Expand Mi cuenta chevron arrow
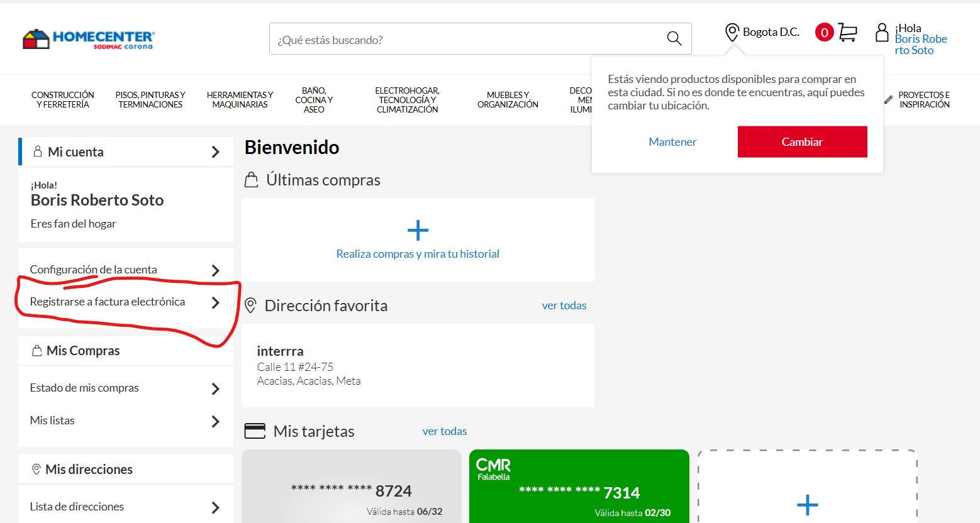 click(x=215, y=152)
